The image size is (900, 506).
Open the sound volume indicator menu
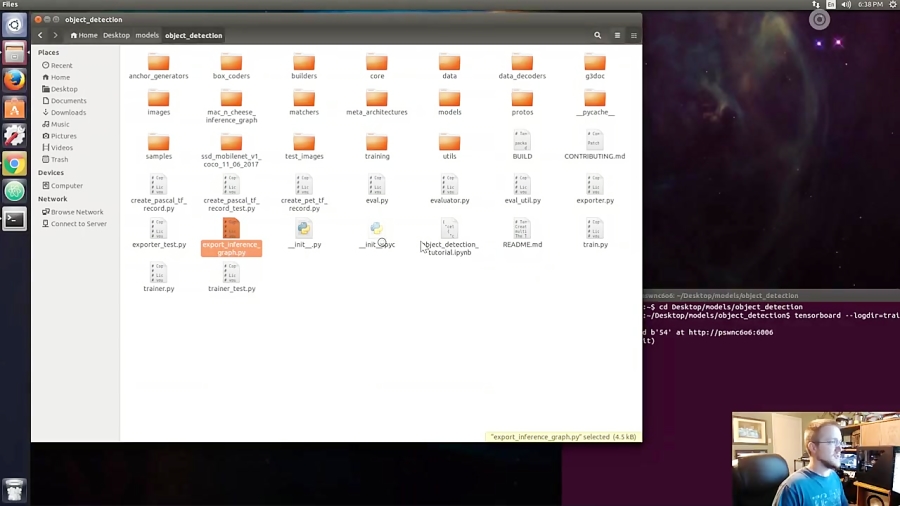coord(846,5)
